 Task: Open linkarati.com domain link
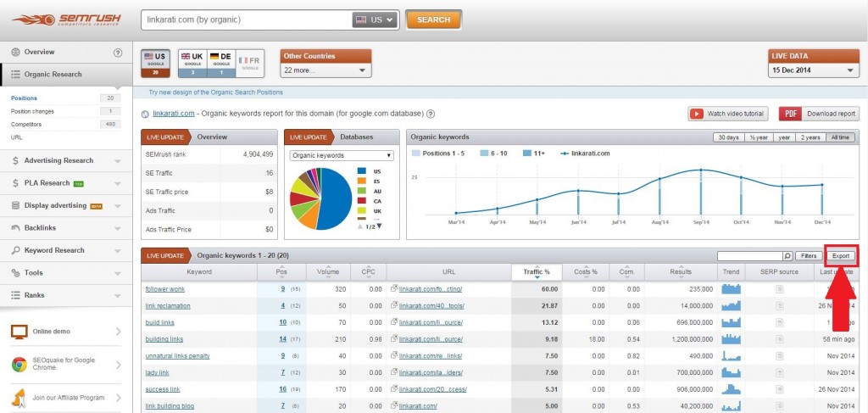(x=174, y=114)
